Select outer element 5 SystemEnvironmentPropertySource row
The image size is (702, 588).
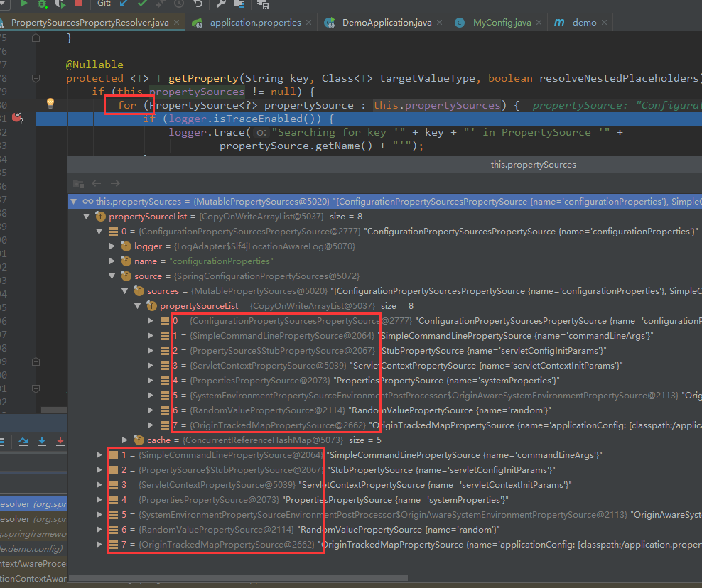(385, 515)
